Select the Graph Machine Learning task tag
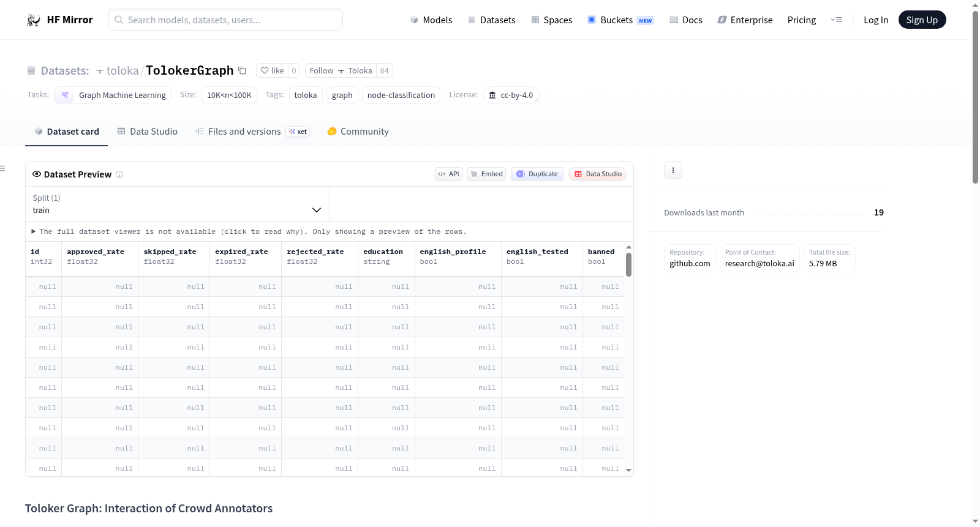The width and height of the screenshot is (980, 527). [113, 95]
